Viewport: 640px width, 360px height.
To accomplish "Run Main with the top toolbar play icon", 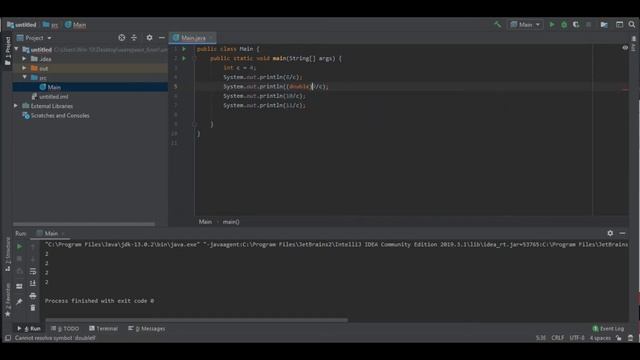I will click(552, 25).
